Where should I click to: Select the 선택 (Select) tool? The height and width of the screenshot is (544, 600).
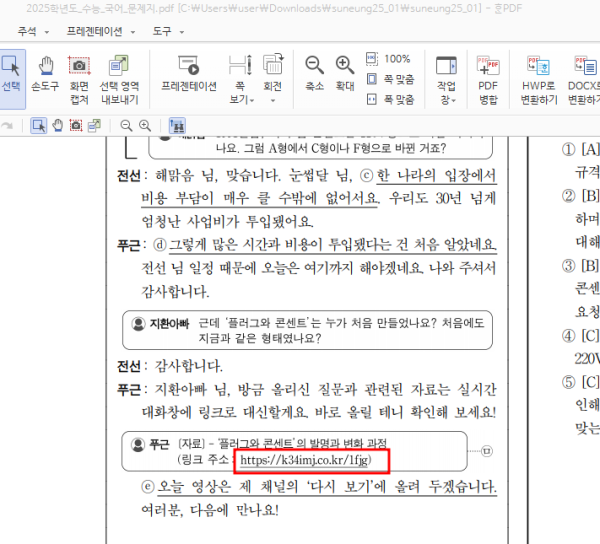click(12, 74)
